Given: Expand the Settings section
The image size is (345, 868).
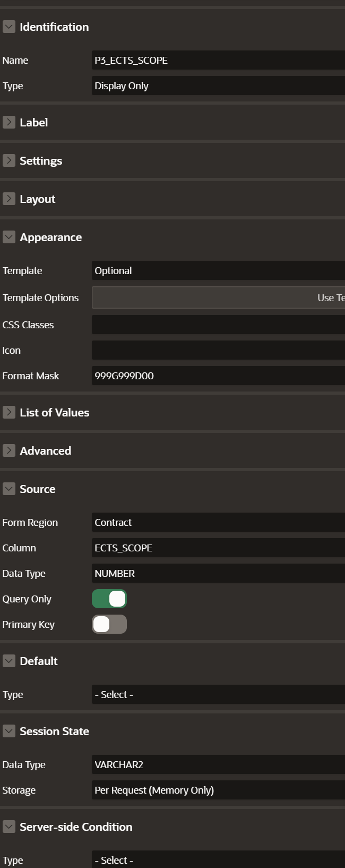Looking at the screenshot, I should (8, 160).
